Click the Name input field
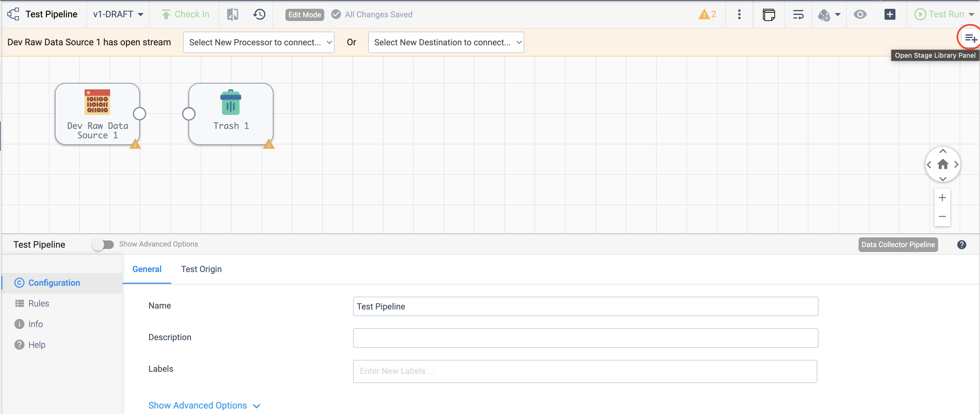Screen dimensions: 980x414 (585, 306)
